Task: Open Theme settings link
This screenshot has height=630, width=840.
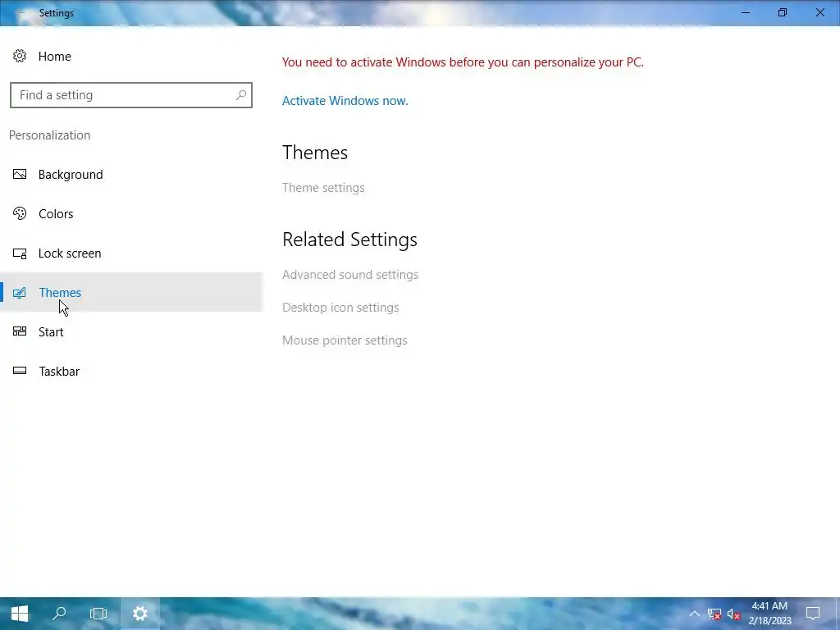Action: point(323,188)
